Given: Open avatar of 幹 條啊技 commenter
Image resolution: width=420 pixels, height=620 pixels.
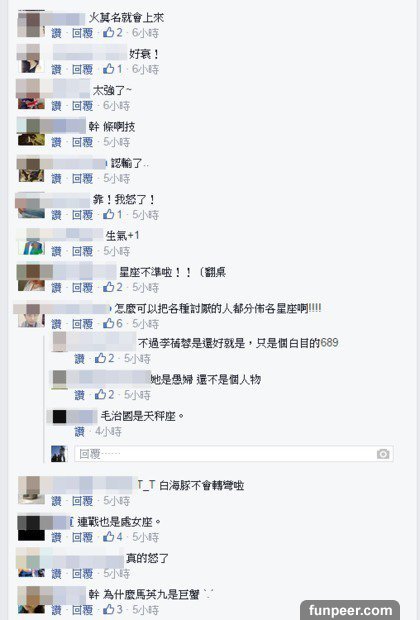Looking at the screenshot, I should click(31, 132).
